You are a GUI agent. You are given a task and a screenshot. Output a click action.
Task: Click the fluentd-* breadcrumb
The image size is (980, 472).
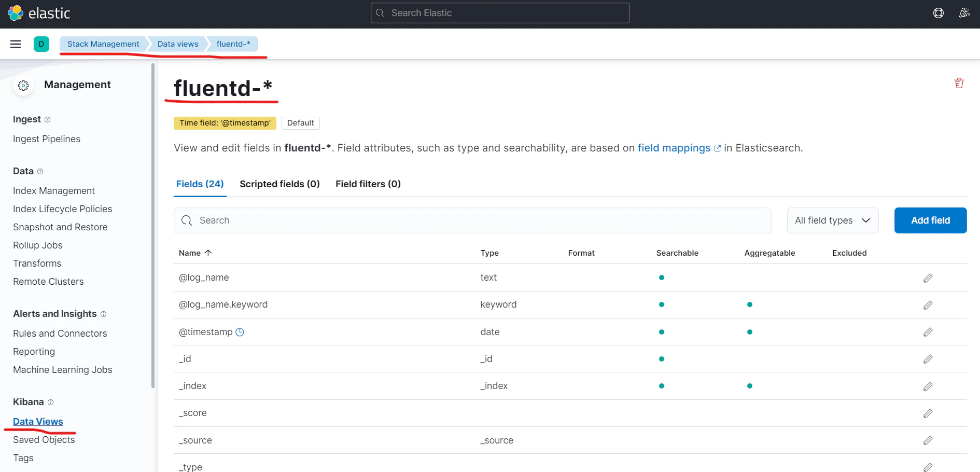[233, 44]
